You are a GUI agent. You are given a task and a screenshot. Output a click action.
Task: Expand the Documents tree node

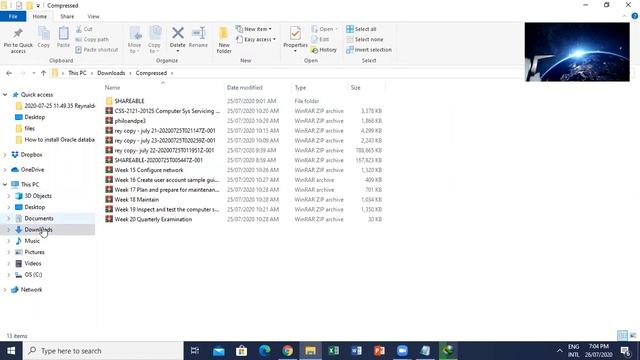coord(9,218)
